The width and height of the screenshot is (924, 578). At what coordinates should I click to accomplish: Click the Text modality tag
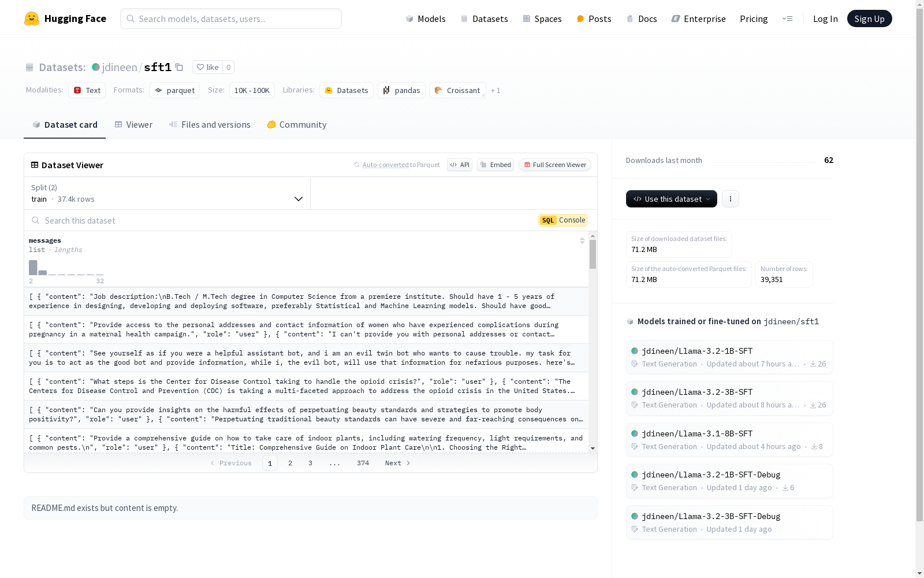pos(87,90)
